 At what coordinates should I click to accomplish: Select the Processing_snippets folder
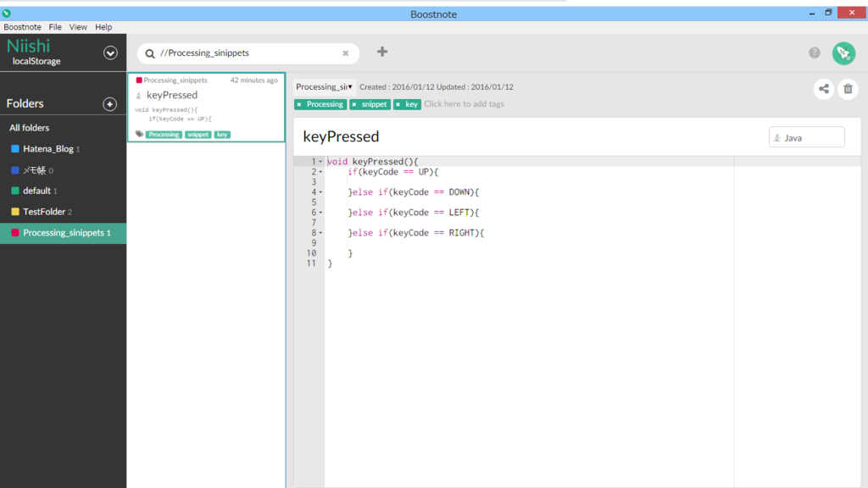coord(63,233)
